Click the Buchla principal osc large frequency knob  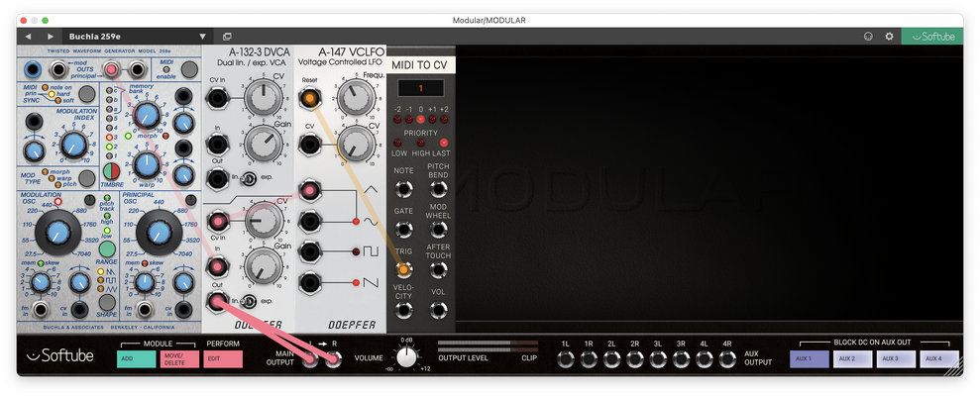160,233
